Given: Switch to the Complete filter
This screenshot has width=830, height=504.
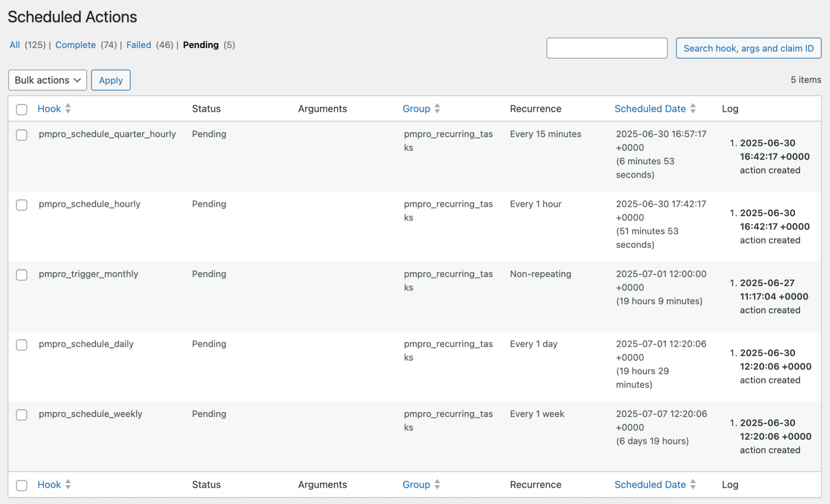Looking at the screenshot, I should tap(75, 45).
